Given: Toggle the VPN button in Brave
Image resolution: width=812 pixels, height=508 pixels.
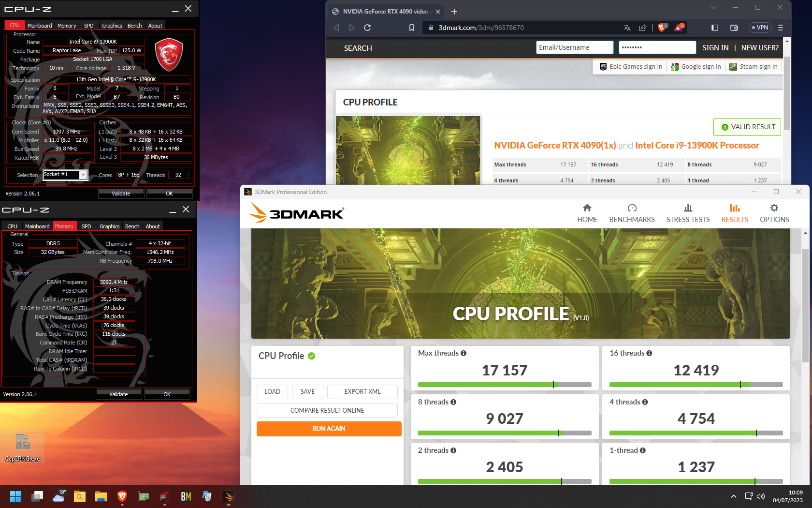Looking at the screenshot, I should pyautogui.click(x=760, y=28).
